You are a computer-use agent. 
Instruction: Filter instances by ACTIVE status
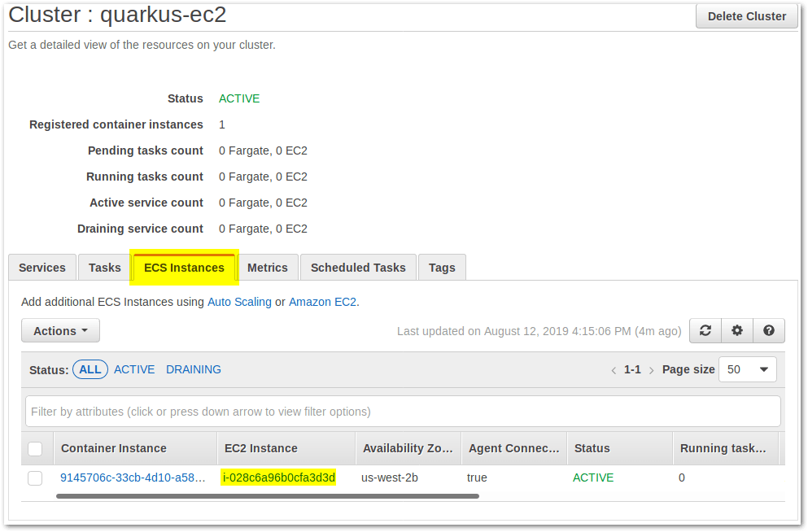pos(133,369)
